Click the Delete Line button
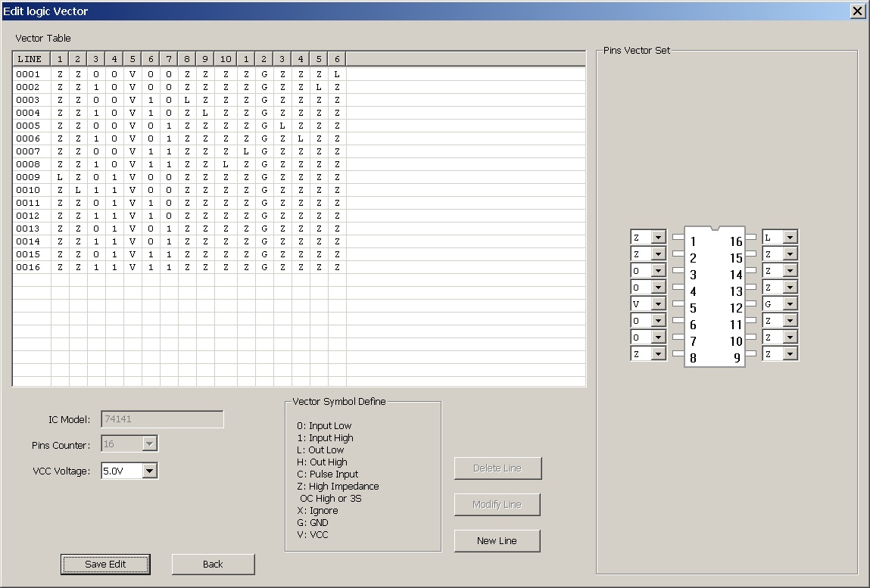Viewport: 870px width, 588px height. coord(497,468)
